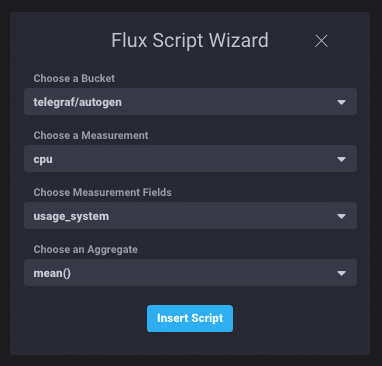
Task: Click the caret arrow beside usage_system
Action: coord(341,216)
